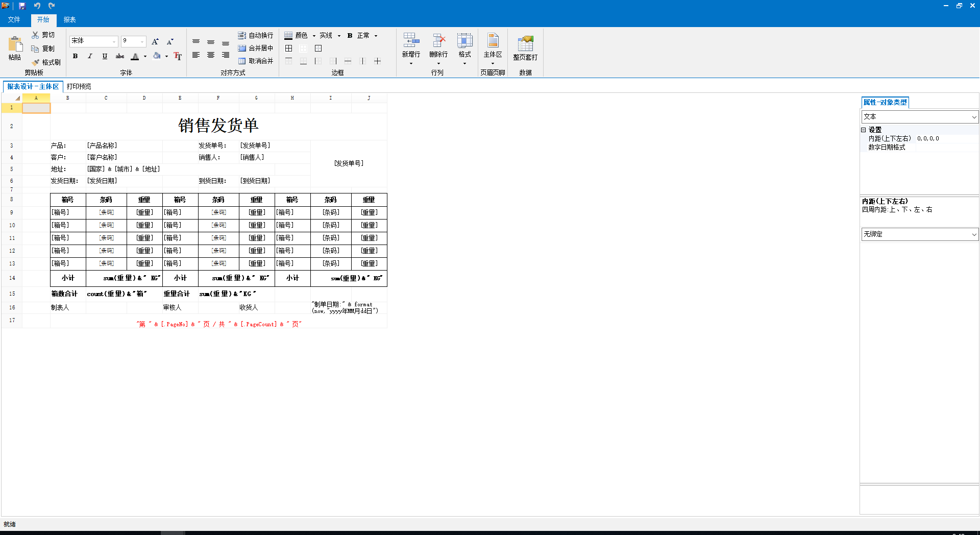
Task: Open the 报表 ribbon tab
Action: [x=69, y=19]
